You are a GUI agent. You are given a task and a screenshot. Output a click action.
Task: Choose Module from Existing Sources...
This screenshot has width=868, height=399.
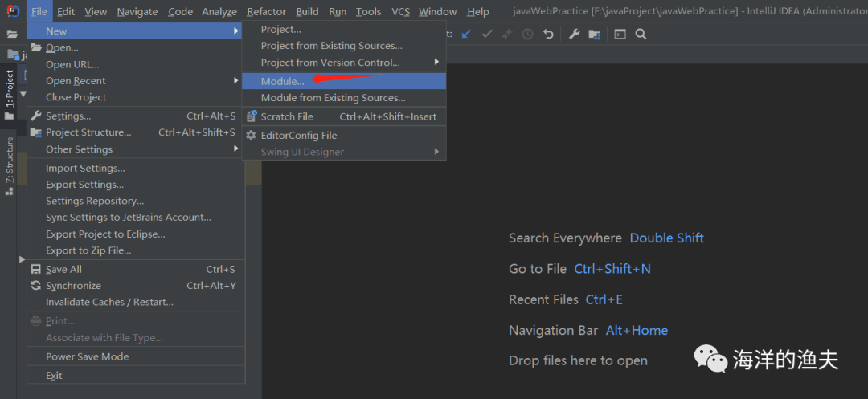pyautogui.click(x=344, y=98)
